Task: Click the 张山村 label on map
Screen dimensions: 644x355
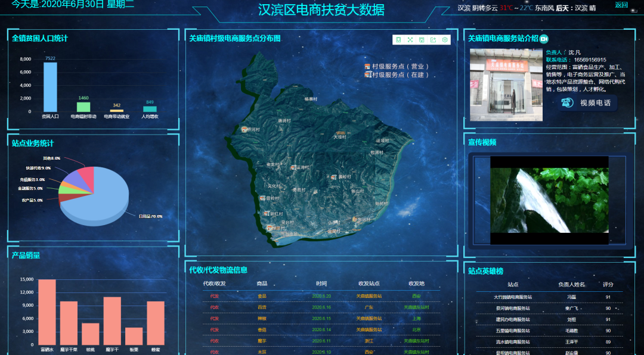Action: (x=357, y=191)
